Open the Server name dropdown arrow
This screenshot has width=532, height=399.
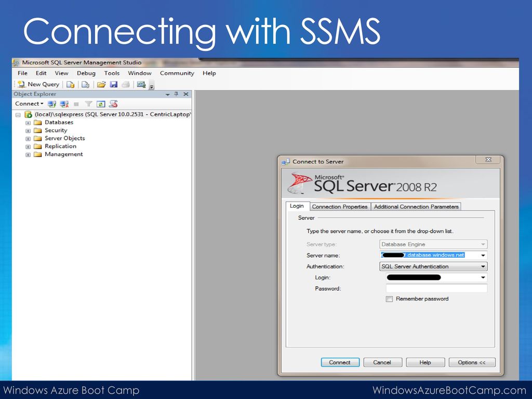pos(483,256)
